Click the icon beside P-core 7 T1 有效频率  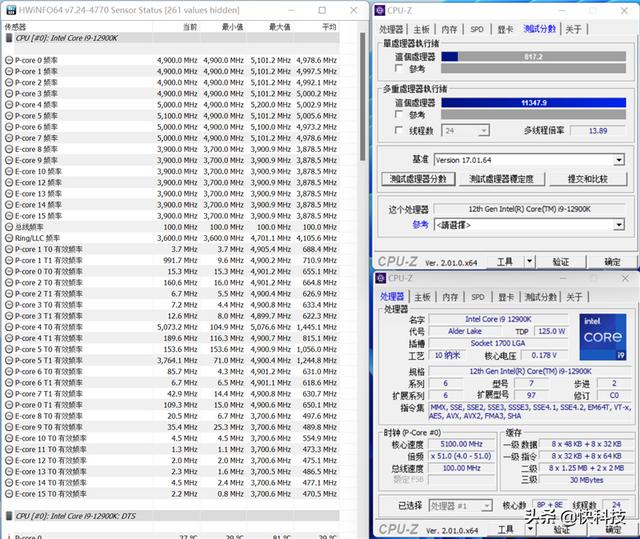pos(9,394)
